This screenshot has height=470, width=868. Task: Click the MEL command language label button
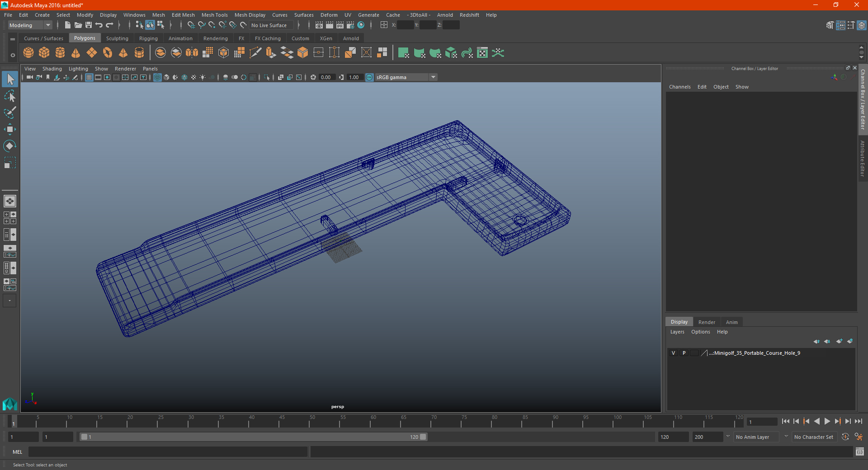[x=17, y=452]
